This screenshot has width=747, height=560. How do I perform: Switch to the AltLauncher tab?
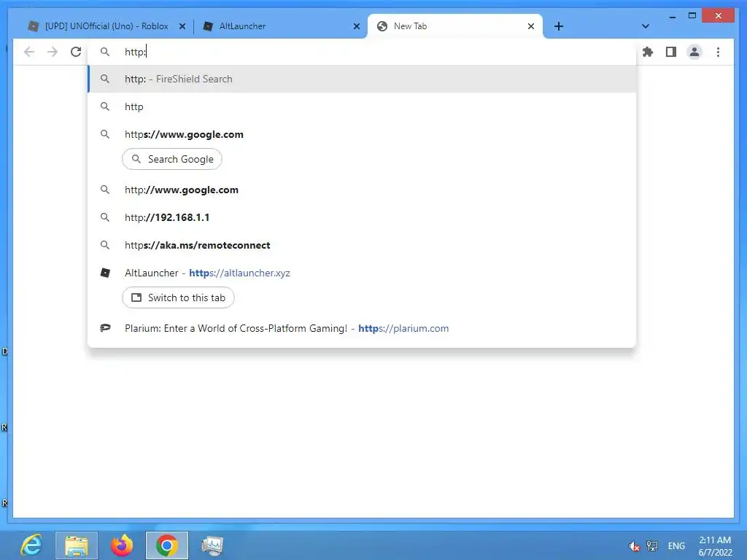click(x=281, y=26)
